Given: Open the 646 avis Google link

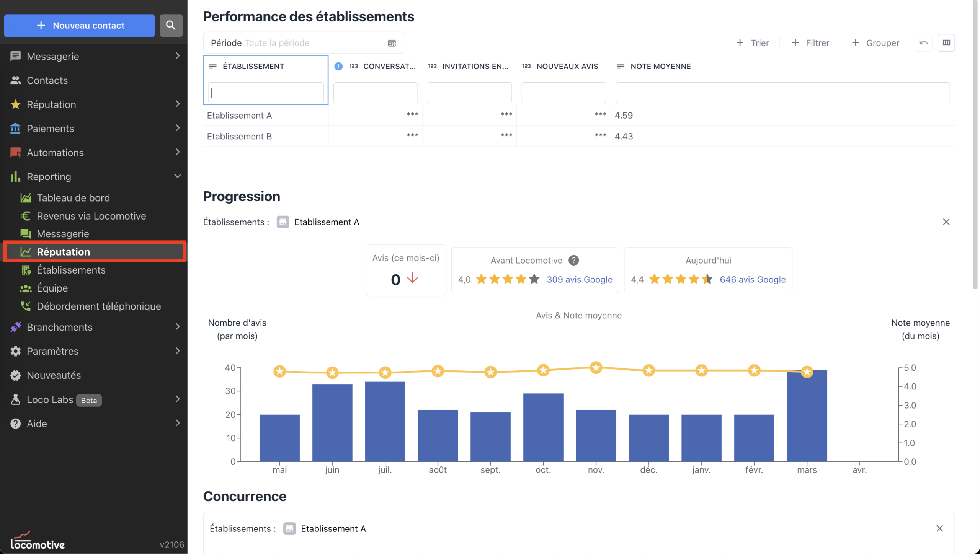Looking at the screenshot, I should coord(752,280).
